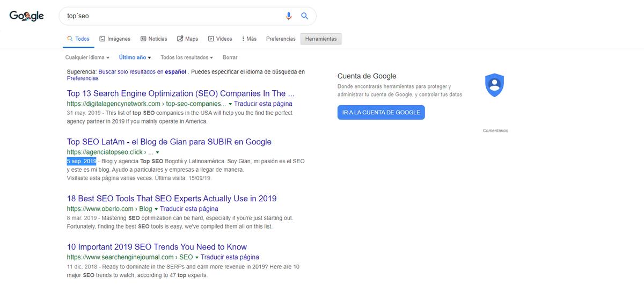Expand the Más menu
The image size is (644, 292).
click(249, 39)
